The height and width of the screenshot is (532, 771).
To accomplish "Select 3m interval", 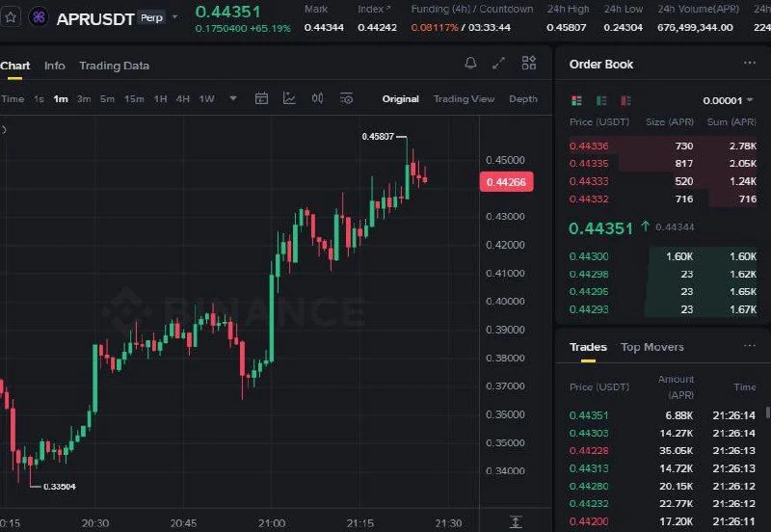I will pos(84,99).
